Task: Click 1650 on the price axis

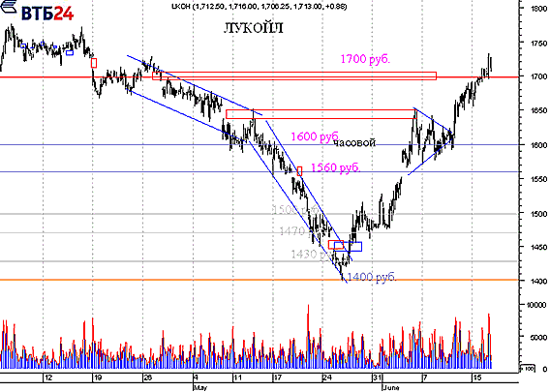Action: pyautogui.click(x=538, y=110)
